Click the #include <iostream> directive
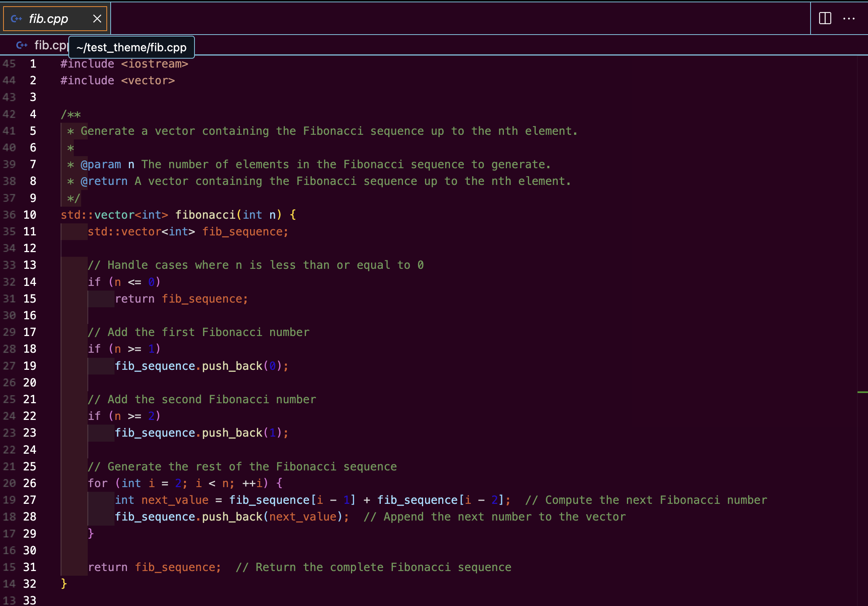 point(124,64)
